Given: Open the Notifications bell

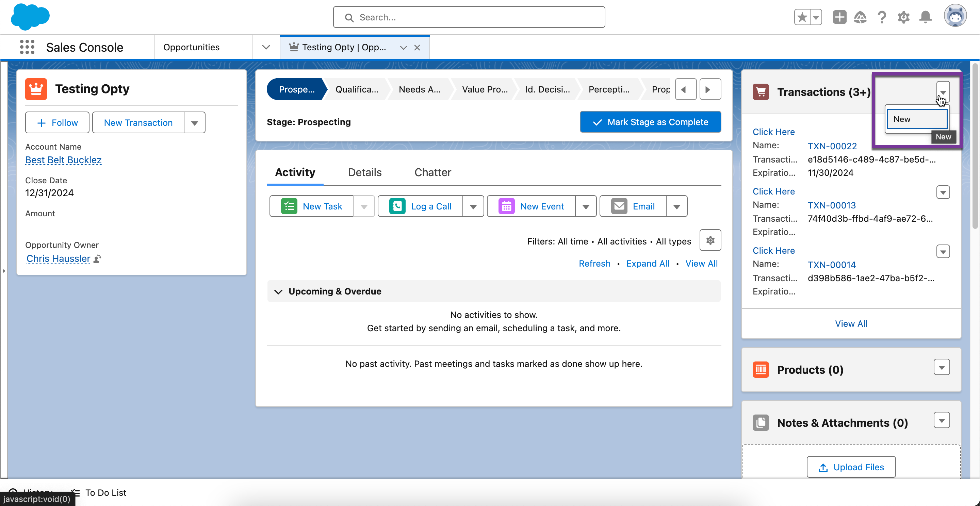Looking at the screenshot, I should point(925,17).
